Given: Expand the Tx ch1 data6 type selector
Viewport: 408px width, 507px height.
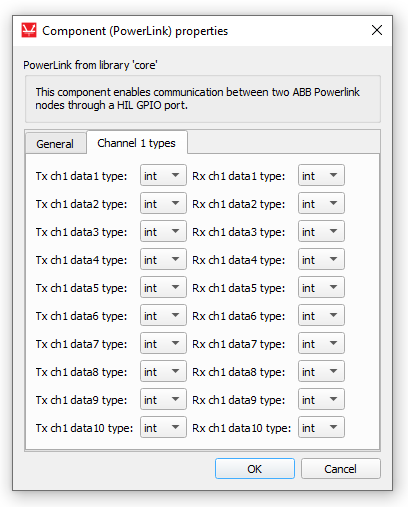Looking at the screenshot, I should coord(163,315).
